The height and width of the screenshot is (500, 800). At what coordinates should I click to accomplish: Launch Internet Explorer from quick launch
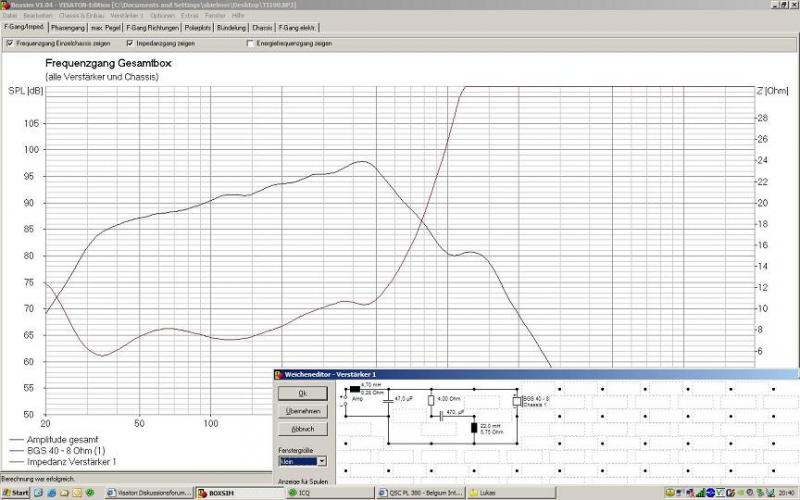point(52,492)
